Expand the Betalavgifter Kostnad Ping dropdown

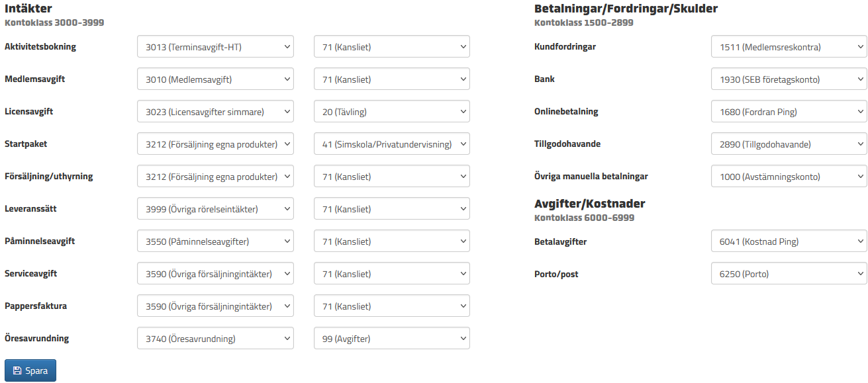[x=789, y=241]
